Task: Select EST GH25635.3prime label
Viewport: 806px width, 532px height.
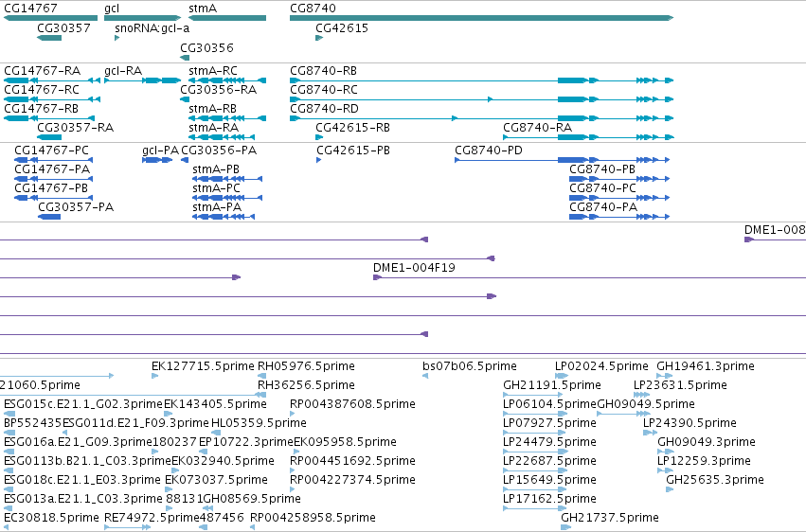Action: [715, 480]
